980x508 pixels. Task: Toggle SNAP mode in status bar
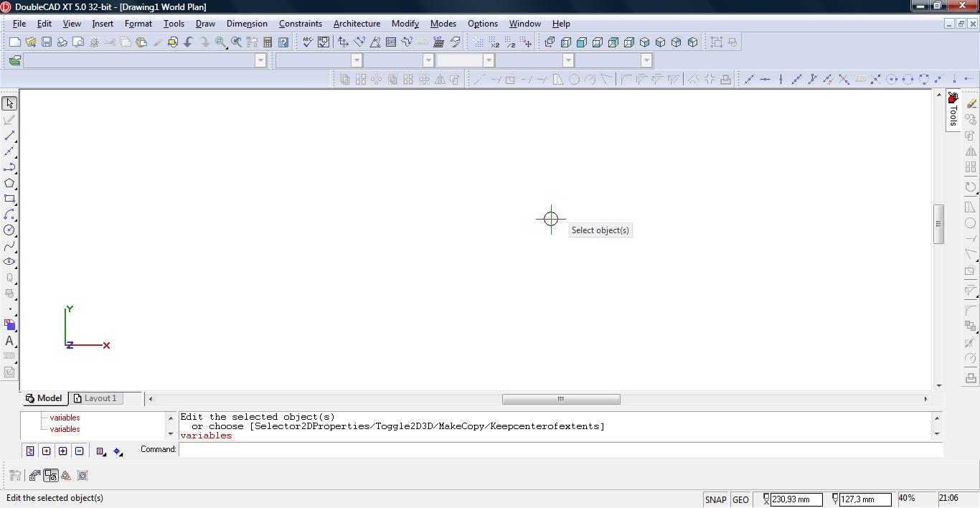coord(715,499)
